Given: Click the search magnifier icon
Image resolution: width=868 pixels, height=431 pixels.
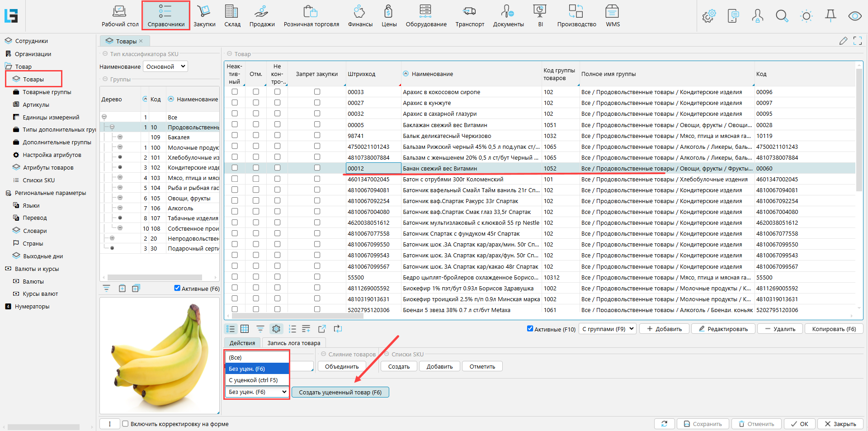Looking at the screenshot, I should [x=782, y=16].
